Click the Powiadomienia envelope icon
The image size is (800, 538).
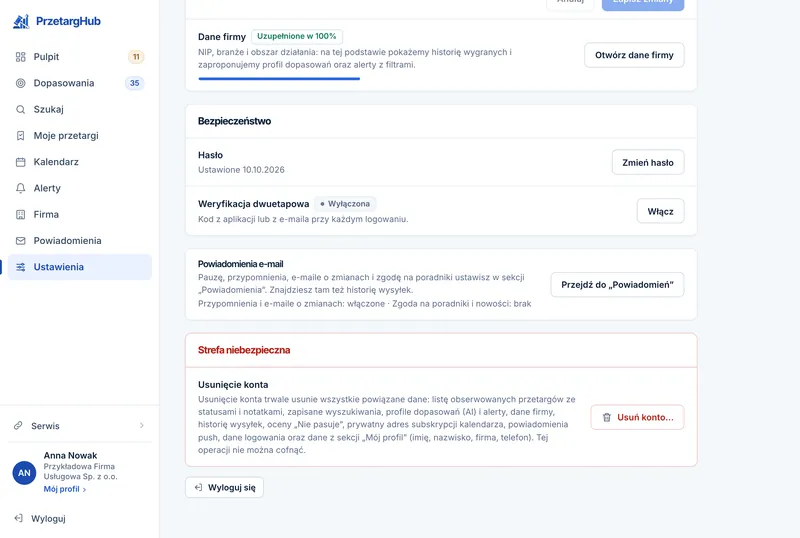20,241
